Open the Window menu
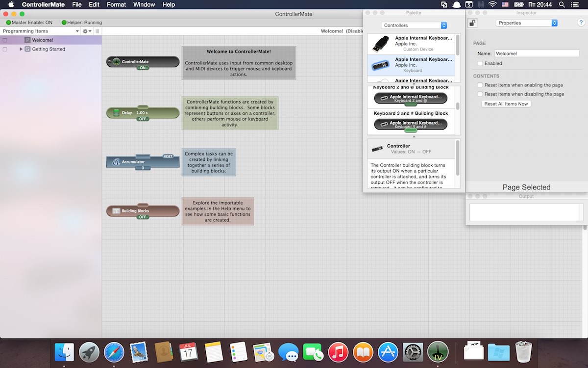Viewport: 588px width, 368px height. (144, 4)
